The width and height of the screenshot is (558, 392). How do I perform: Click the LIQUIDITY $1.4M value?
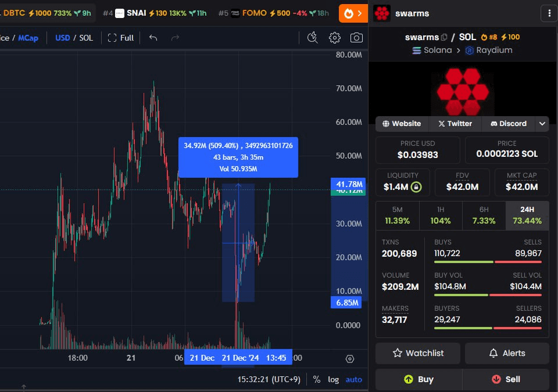(x=396, y=187)
